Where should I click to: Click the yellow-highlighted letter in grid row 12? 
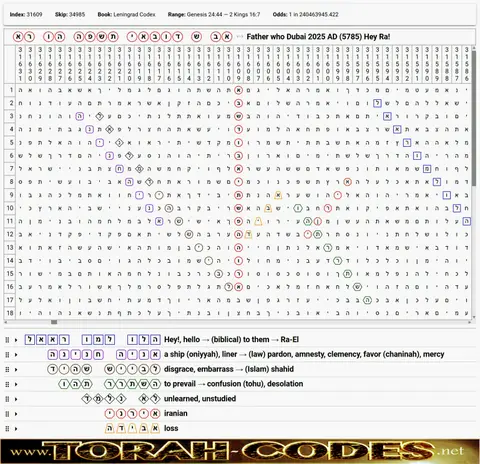(248, 234)
